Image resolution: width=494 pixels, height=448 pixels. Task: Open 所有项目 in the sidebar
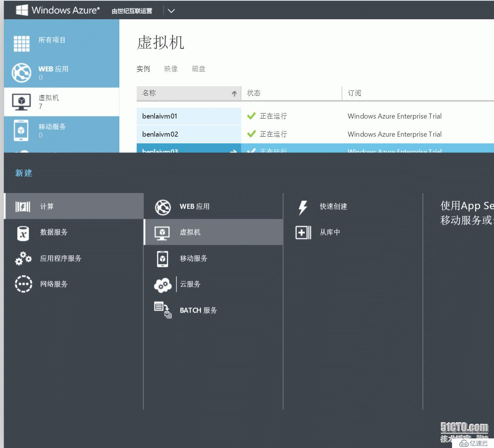coord(52,40)
